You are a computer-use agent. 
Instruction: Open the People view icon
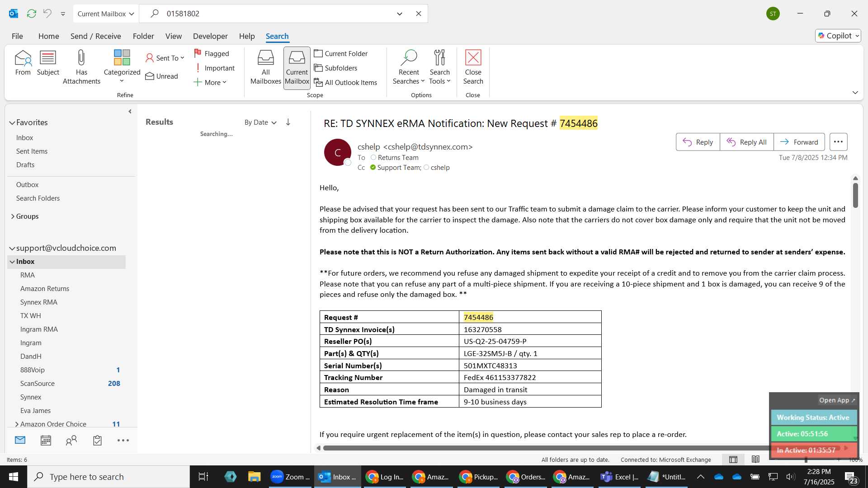click(71, 440)
